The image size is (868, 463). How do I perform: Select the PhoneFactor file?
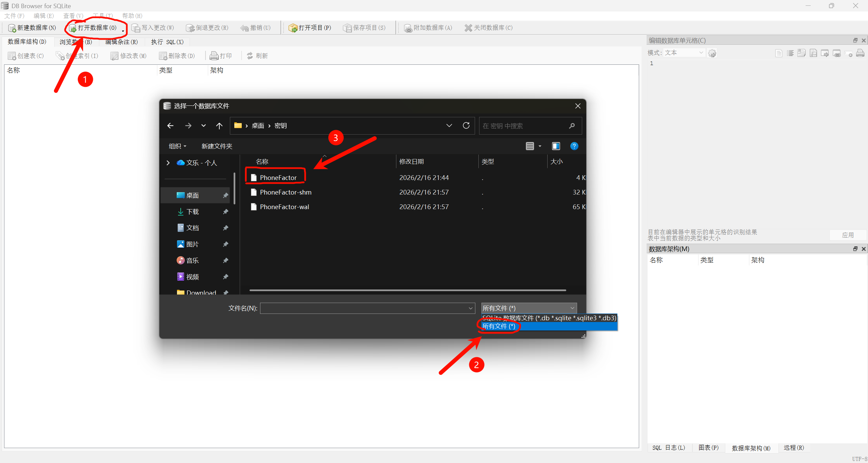click(x=278, y=178)
